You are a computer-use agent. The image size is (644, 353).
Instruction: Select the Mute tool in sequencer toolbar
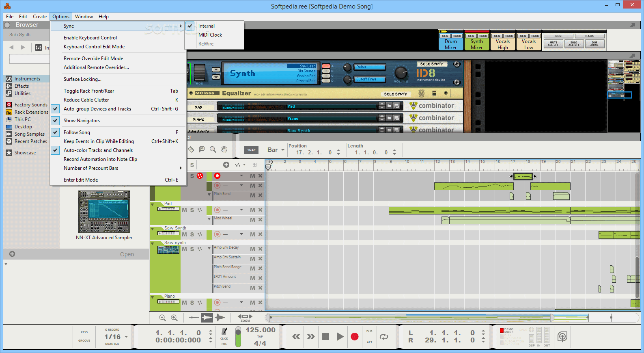click(x=202, y=149)
